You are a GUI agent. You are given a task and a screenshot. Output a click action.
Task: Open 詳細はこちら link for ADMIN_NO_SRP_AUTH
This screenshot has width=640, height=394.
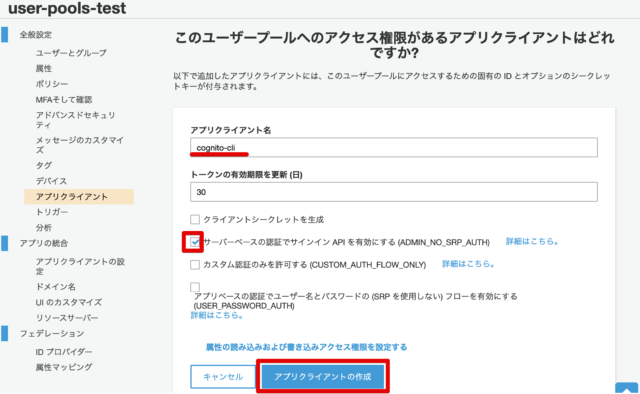point(532,241)
